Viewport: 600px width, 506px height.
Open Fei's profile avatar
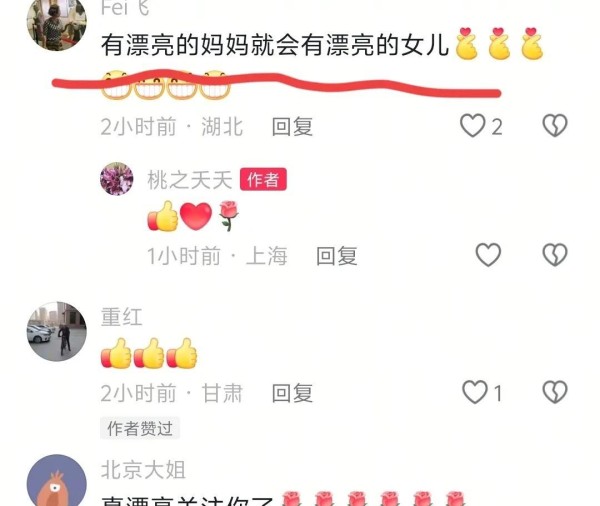click(57, 23)
